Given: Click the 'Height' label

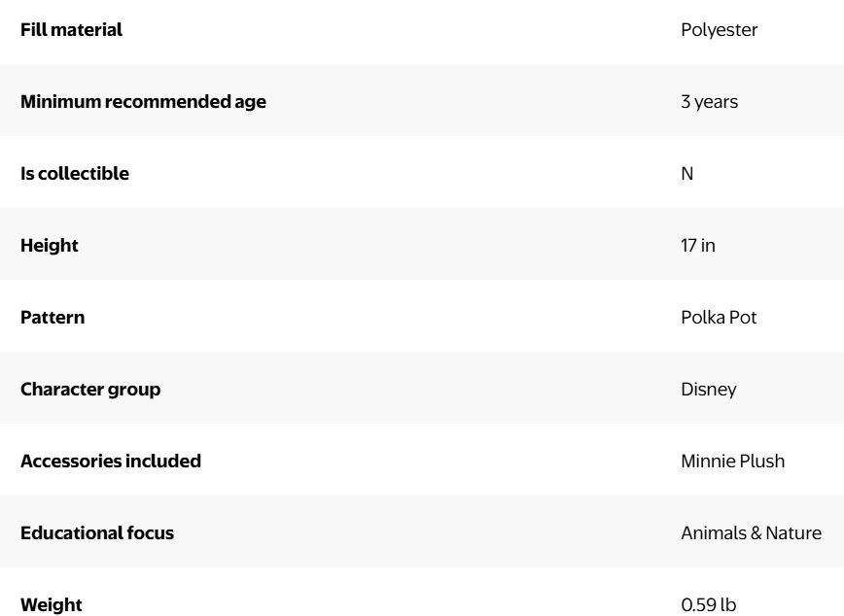Looking at the screenshot, I should 49,246.
